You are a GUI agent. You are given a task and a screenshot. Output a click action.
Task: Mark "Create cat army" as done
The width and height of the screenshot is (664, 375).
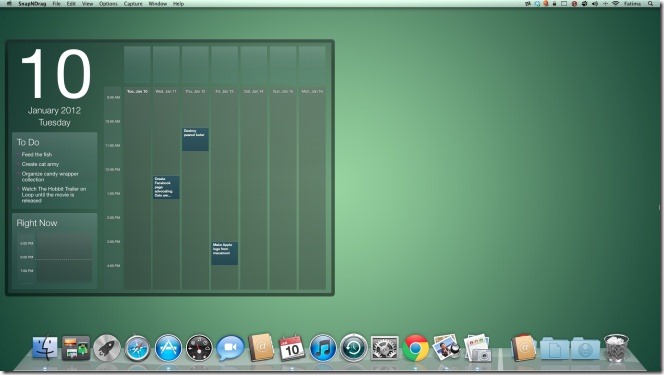point(18,164)
